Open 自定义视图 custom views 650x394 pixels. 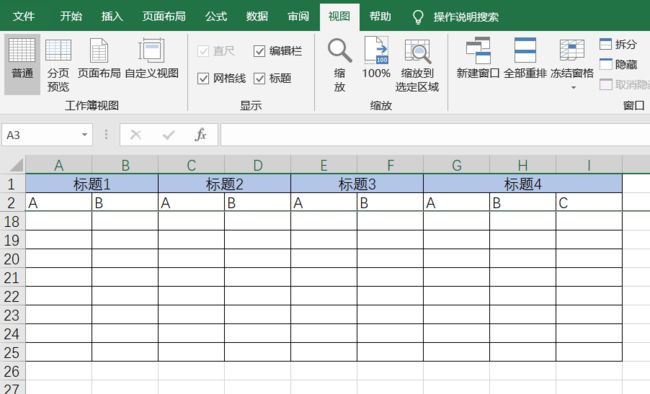(152, 58)
